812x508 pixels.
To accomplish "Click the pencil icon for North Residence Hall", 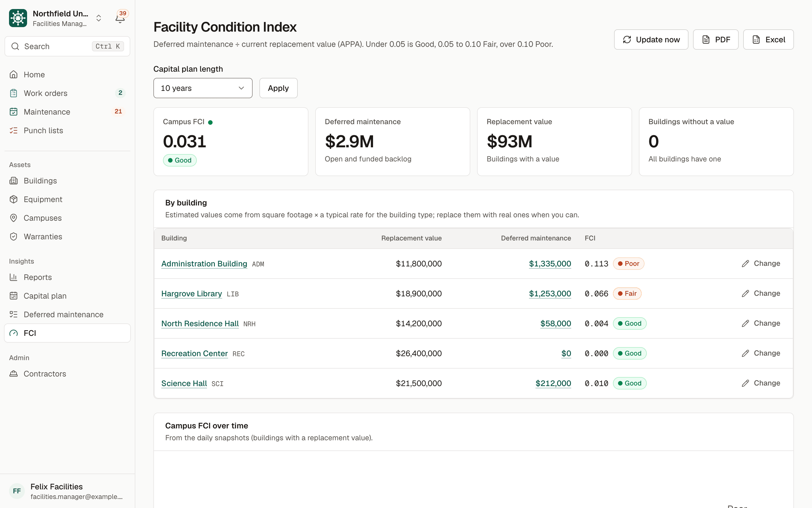I will (x=745, y=323).
